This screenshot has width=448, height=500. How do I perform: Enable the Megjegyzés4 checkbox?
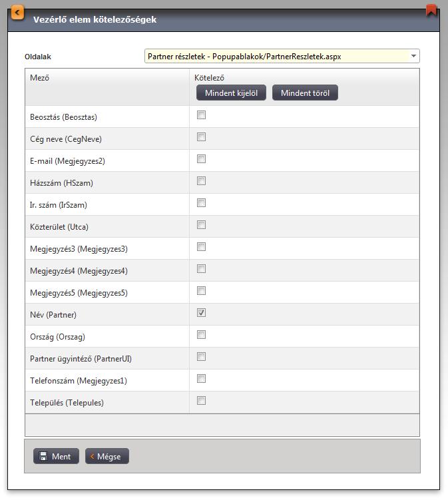tap(201, 269)
